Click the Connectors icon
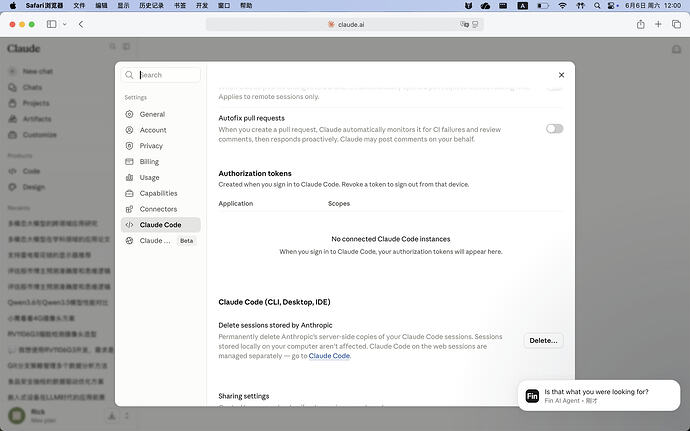 pyautogui.click(x=129, y=209)
